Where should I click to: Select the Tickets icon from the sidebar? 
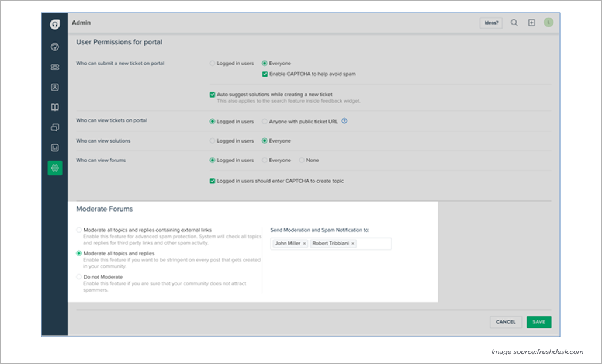point(54,67)
